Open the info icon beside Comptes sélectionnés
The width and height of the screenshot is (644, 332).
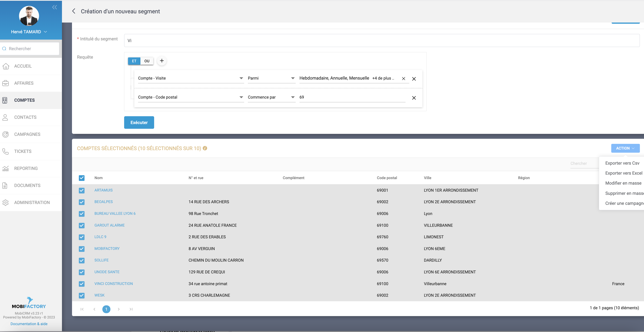click(205, 148)
